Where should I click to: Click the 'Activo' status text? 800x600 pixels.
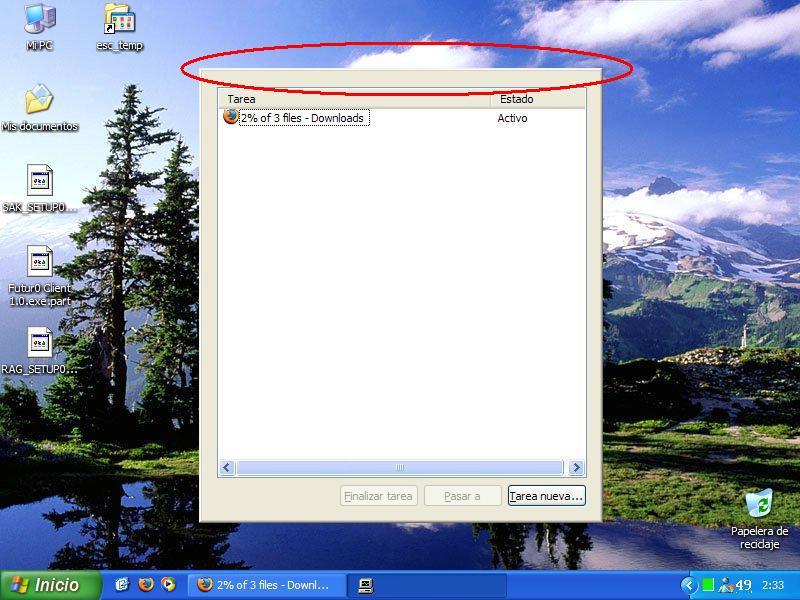pos(512,118)
